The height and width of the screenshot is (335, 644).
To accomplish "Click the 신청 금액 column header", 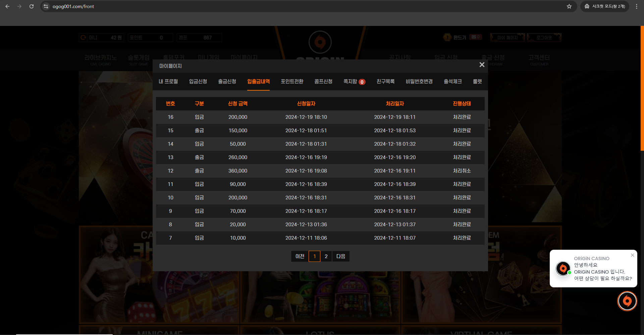I will (x=238, y=104).
